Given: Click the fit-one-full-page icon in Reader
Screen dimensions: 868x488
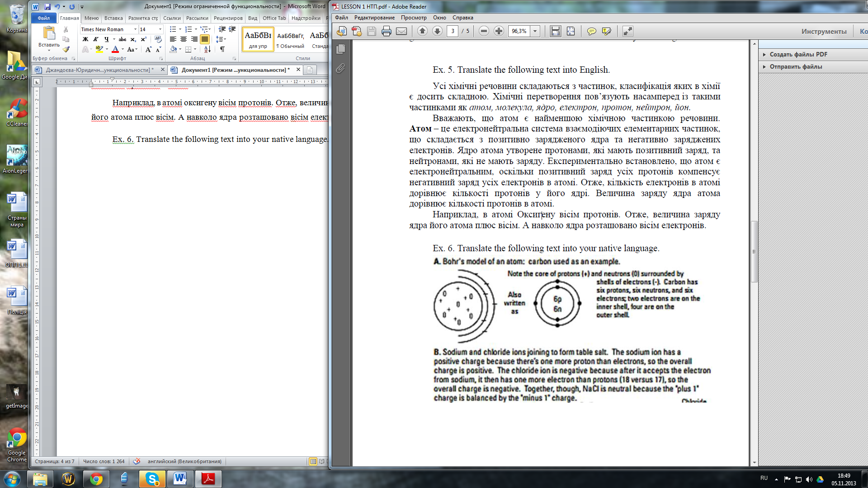Looking at the screenshot, I should pyautogui.click(x=571, y=31).
